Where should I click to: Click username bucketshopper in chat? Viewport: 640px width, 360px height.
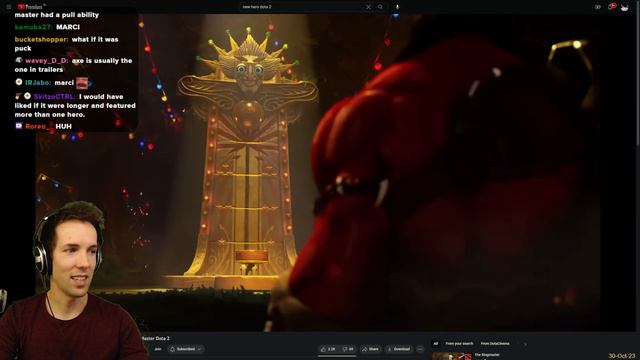click(x=41, y=40)
